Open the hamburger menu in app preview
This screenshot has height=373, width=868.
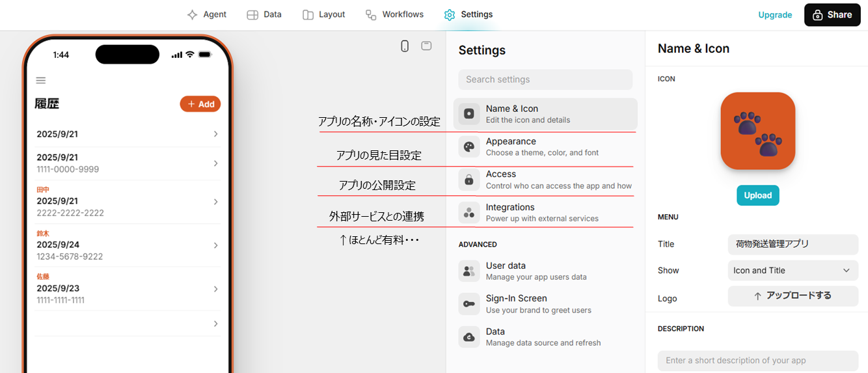(x=41, y=81)
